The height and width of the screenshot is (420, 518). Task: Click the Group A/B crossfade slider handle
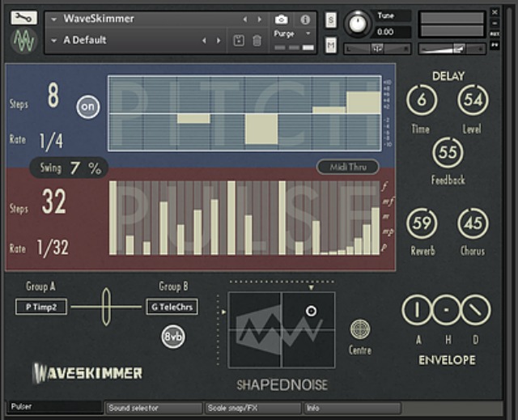click(106, 307)
